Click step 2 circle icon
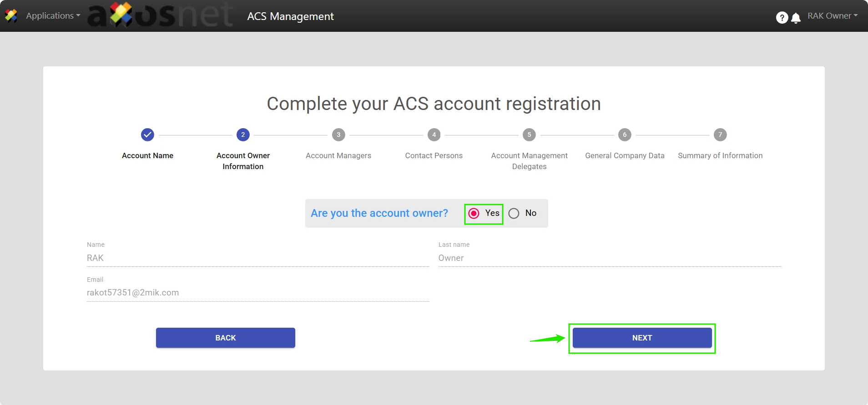 pyautogui.click(x=243, y=135)
